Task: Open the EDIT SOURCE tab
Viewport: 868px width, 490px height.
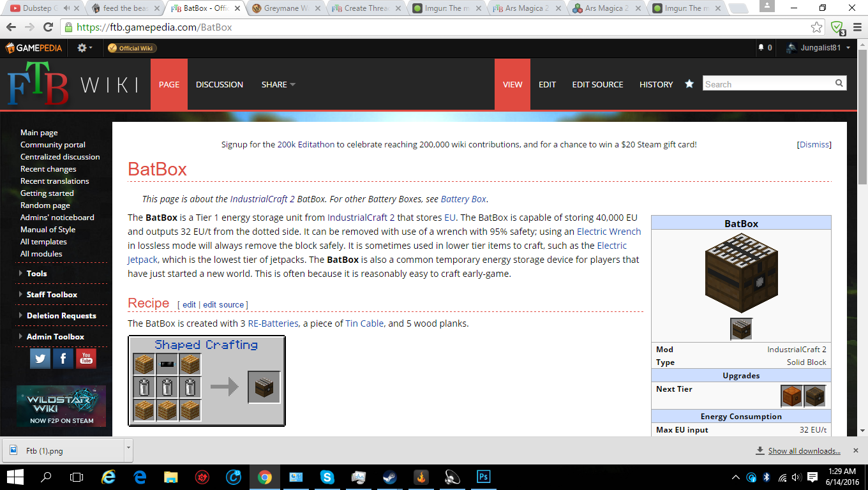Action: [597, 84]
